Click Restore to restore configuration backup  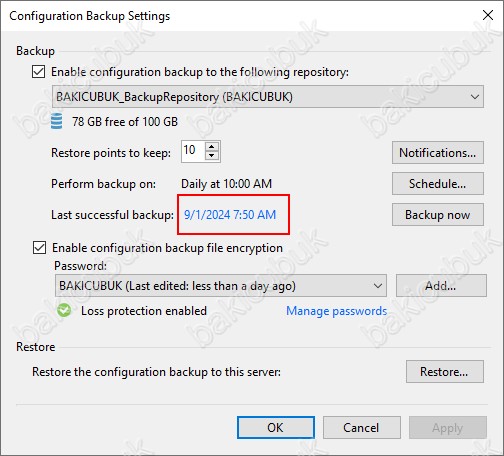pyautogui.click(x=444, y=371)
